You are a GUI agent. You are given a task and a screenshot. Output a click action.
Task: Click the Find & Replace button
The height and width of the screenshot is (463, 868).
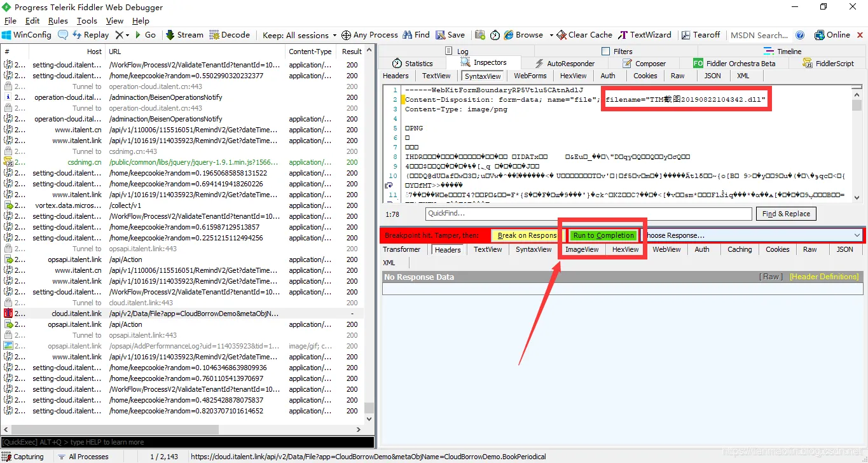pyautogui.click(x=786, y=214)
